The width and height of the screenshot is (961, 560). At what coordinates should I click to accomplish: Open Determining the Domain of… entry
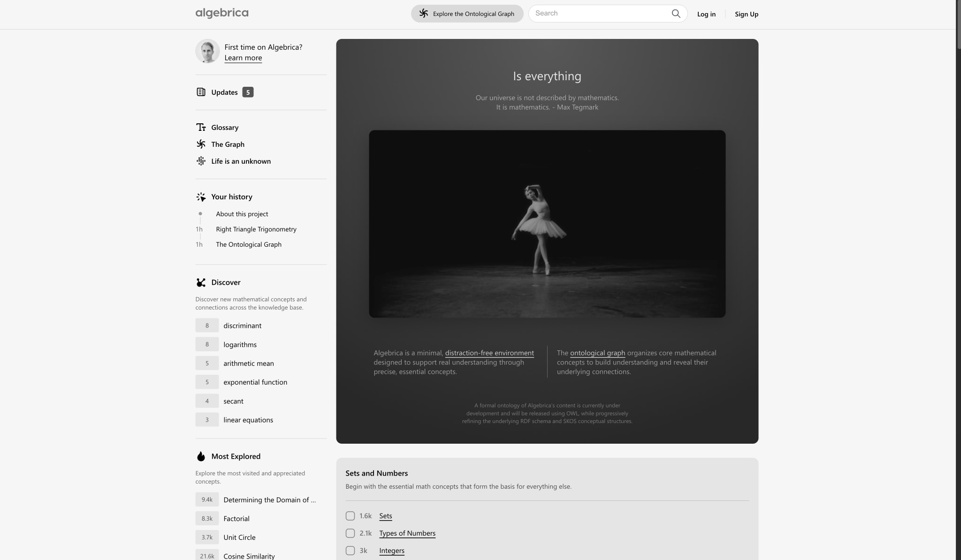pyautogui.click(x=269, y=499)
